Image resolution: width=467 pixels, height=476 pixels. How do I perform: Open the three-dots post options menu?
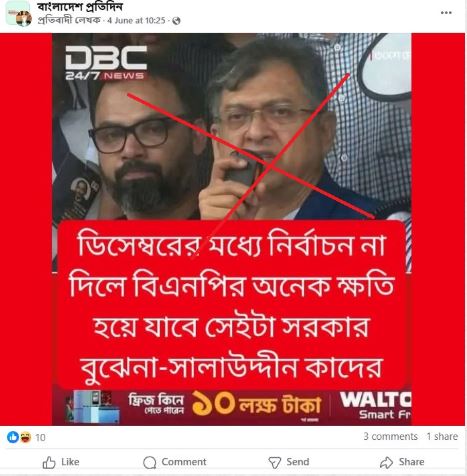click(446, 13)
